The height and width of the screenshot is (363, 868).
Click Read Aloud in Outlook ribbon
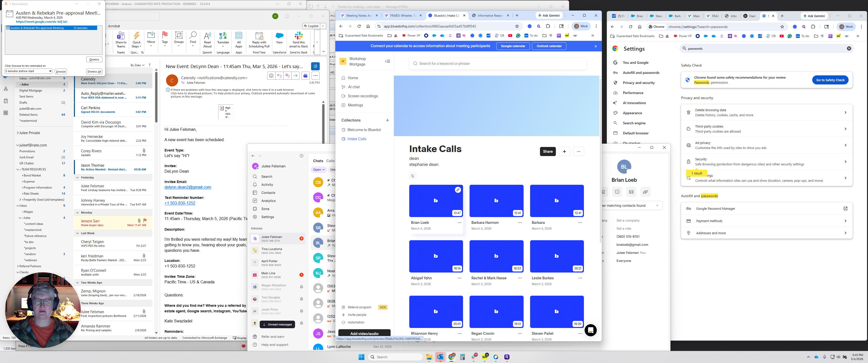pos(207,40)
